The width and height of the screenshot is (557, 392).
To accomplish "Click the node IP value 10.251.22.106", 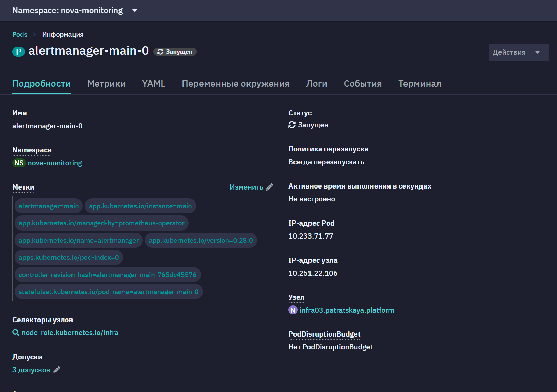I will pyautogui.click(x=313, y=273).
